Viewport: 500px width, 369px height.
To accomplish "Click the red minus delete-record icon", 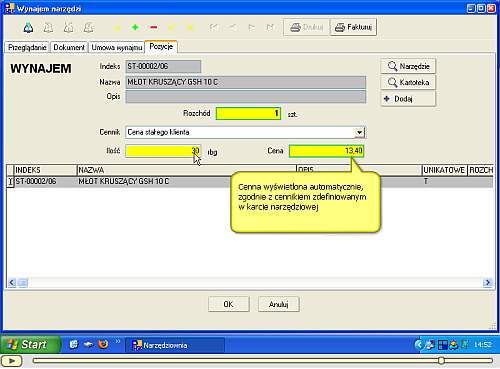I will (x=154, y=27).
